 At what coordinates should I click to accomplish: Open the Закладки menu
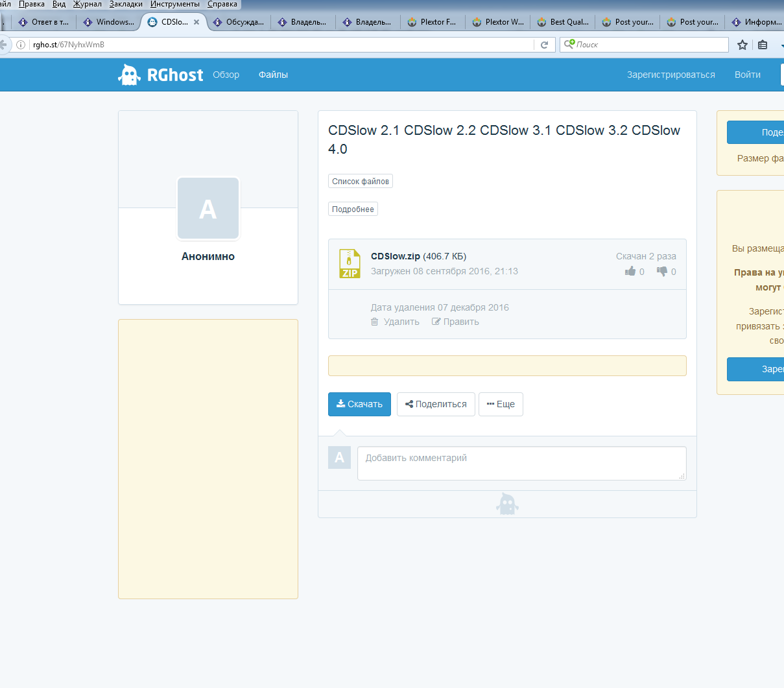(x=126, y=4)
